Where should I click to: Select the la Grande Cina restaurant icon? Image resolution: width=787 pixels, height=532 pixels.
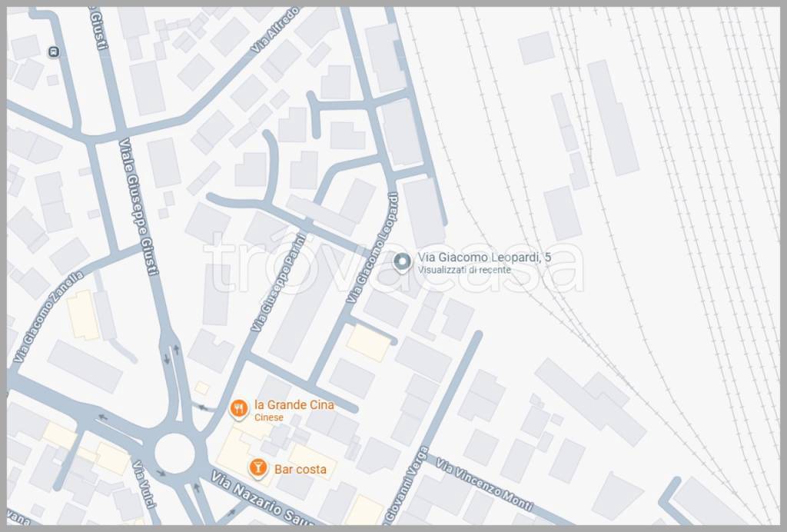[239, 409]
